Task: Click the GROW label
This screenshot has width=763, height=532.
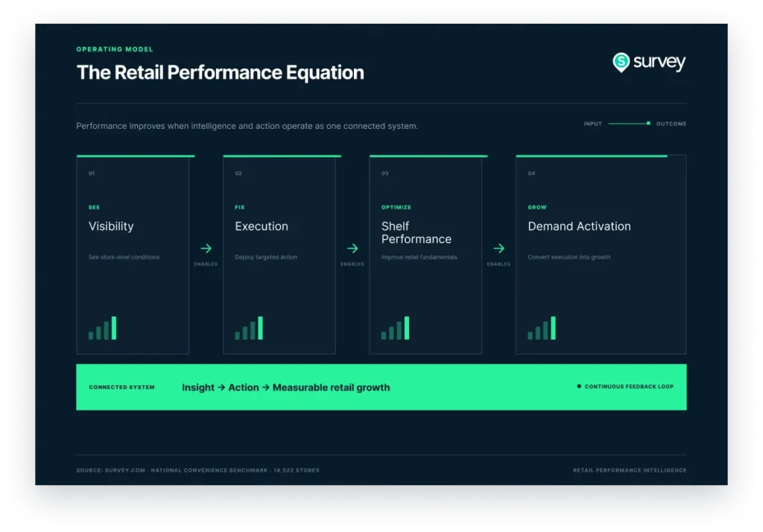Action: click(x=536, y=207)
